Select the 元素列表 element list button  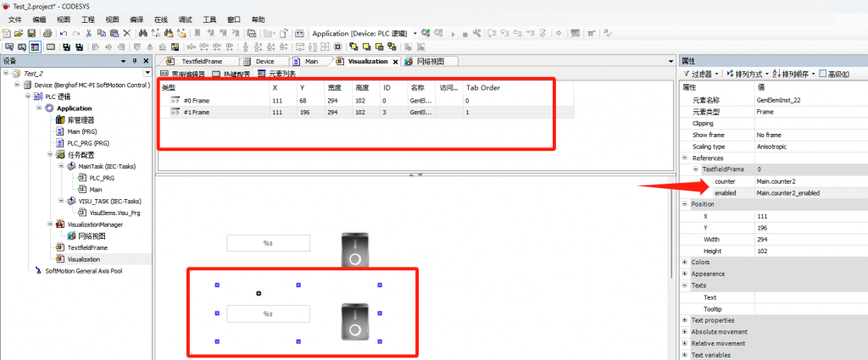(276, 74)
